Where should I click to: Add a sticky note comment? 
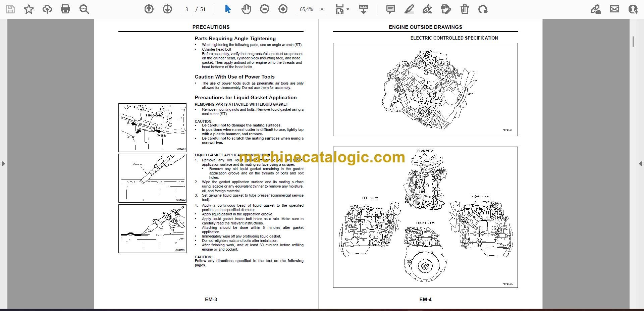(391, 9)
